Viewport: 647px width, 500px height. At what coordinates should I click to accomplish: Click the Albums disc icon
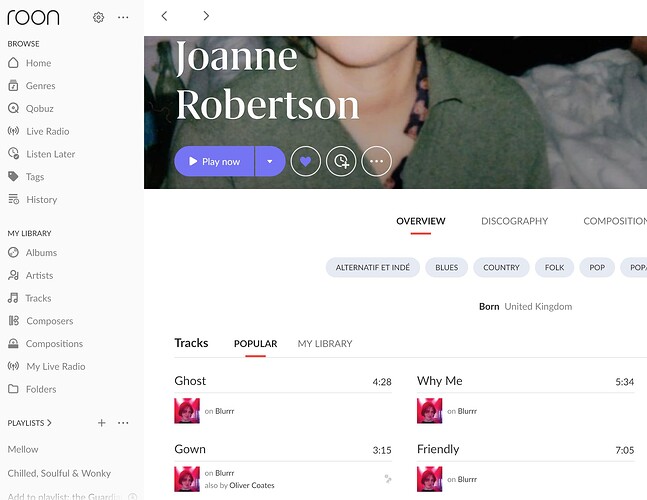click(x=13, y=252)
